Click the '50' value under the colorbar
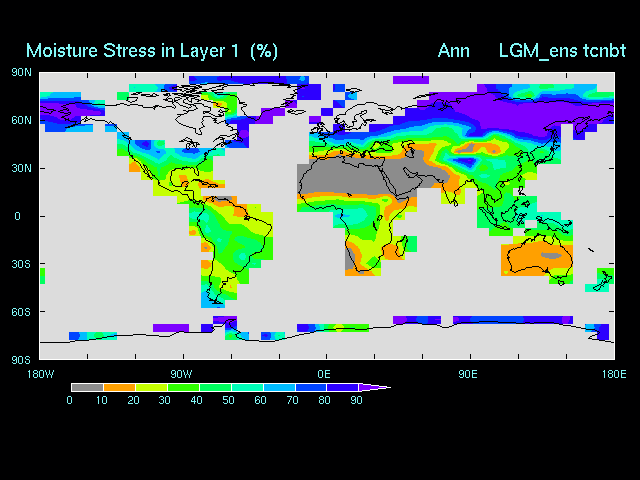 (x=228, y=400)
